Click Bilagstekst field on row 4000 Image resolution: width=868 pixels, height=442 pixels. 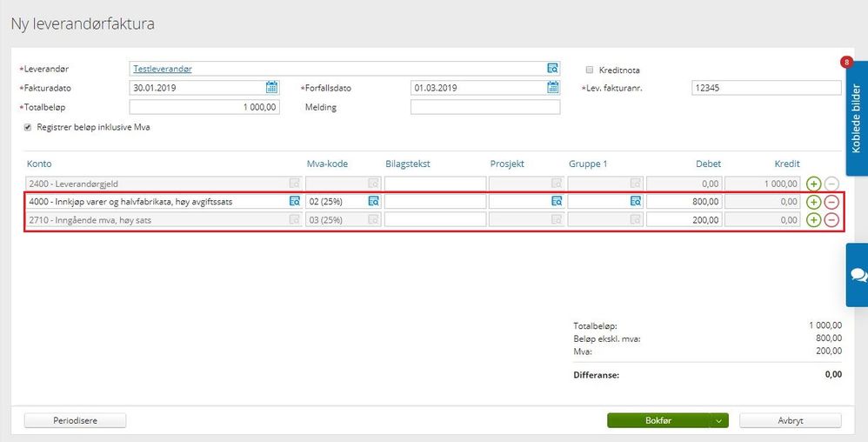point(435,202)
